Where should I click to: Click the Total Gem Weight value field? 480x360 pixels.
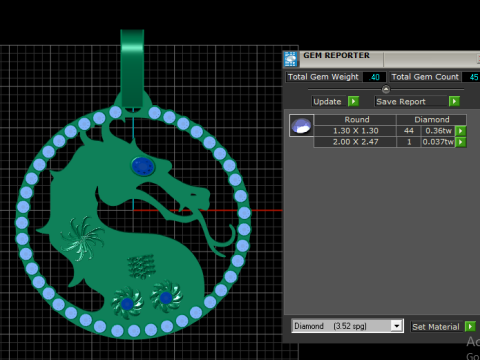click(374, 77)
